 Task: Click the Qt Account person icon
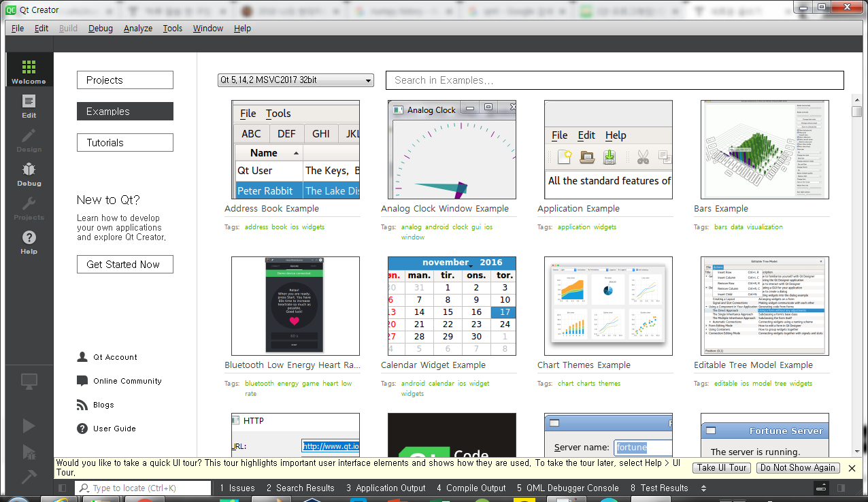pos(82,357)
